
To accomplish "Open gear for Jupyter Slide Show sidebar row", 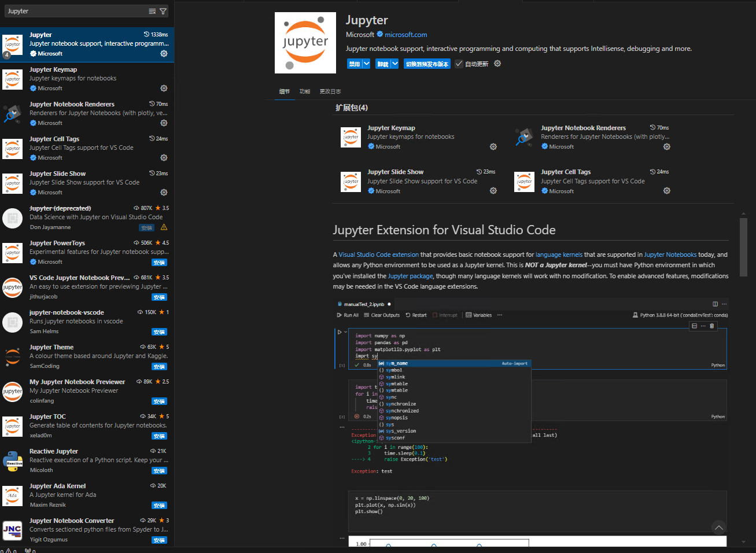I will coord(164,192).
